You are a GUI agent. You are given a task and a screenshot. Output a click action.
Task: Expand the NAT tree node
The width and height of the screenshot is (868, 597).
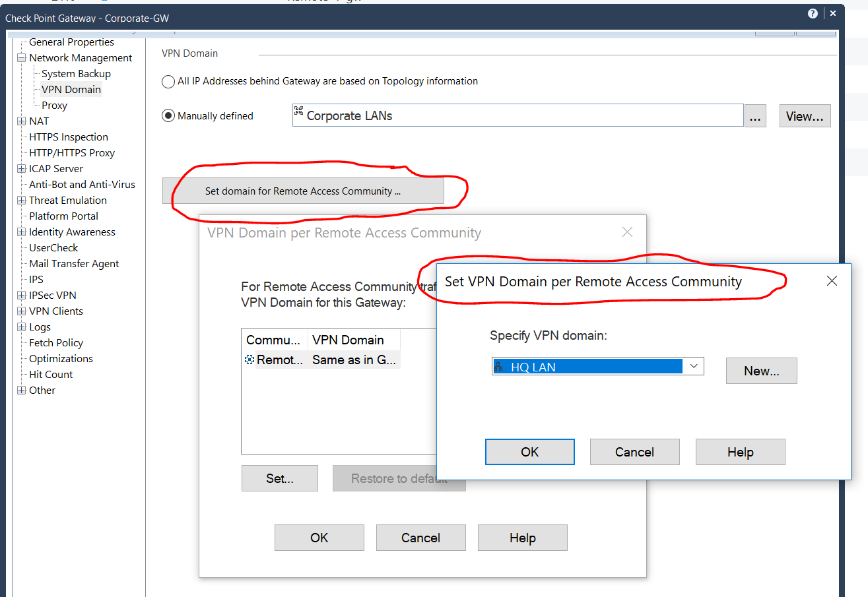[x=21, y=121]
